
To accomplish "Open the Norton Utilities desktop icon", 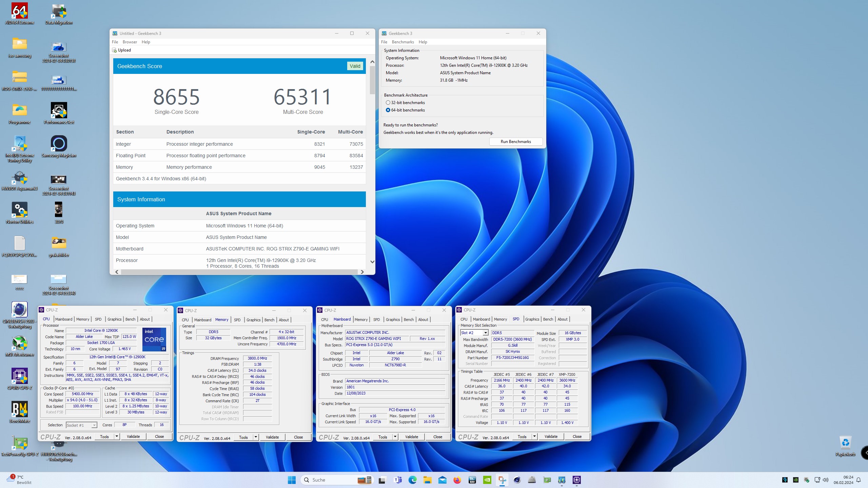I will [x=19, y=213].
